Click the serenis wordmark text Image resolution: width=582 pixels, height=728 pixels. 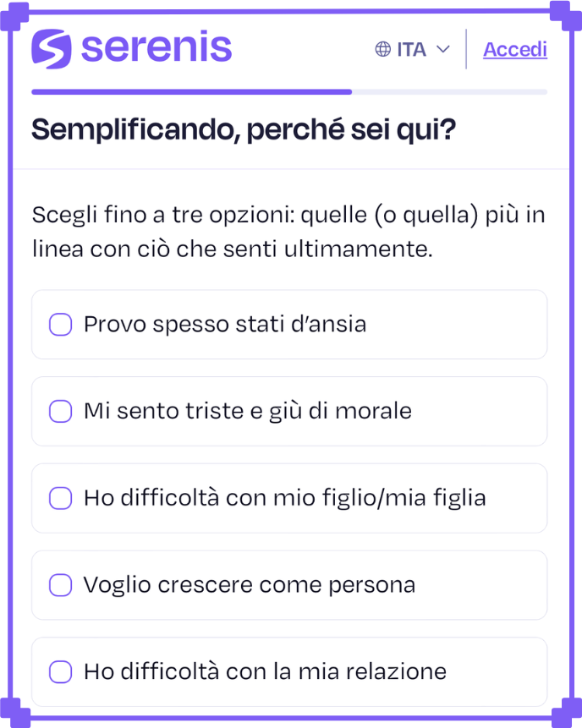[156, 48]
